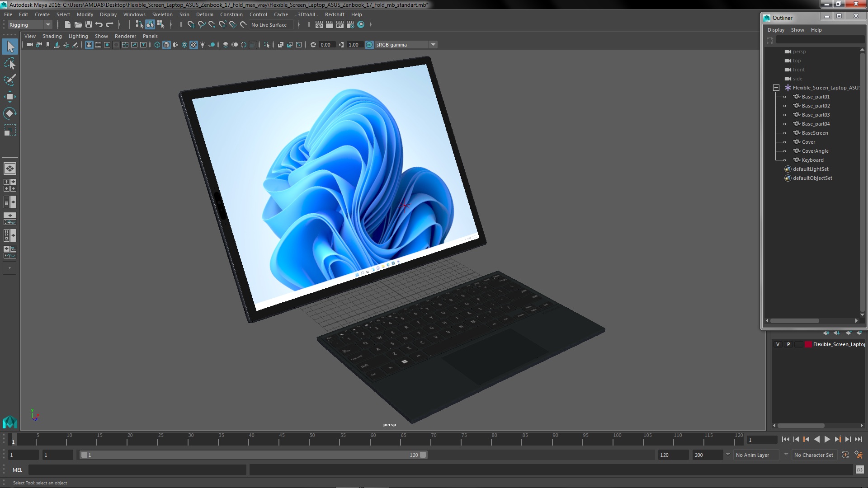Image resolution: width=868 pixels, height=488 pixels.
Task: Click the red layer color swatch
Action: tap(808, 344)
